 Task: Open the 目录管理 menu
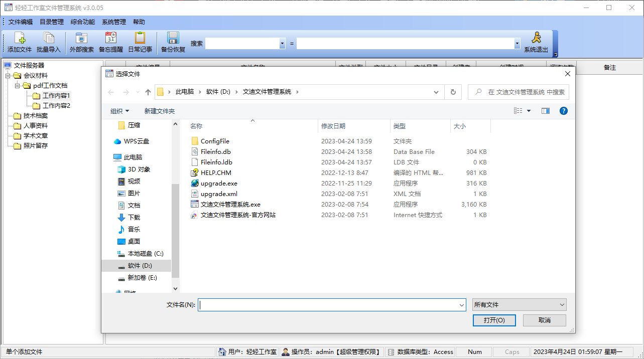[x=52, y=22]
